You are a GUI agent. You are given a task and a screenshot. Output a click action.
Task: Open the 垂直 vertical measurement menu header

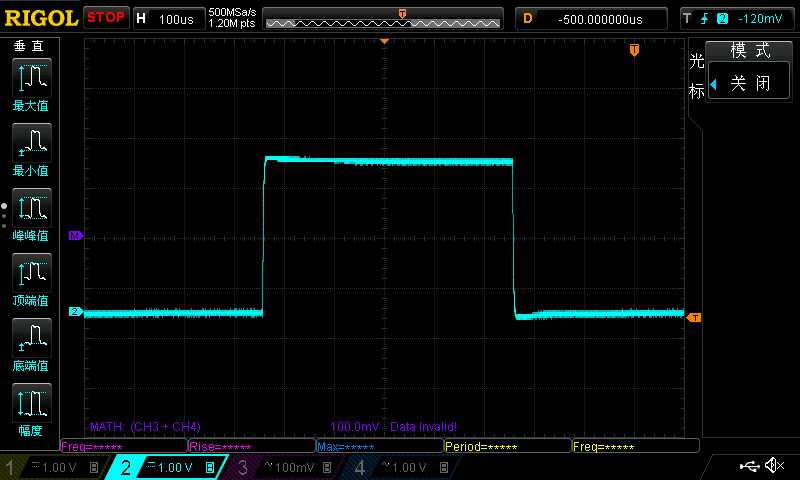pos(30,46)
